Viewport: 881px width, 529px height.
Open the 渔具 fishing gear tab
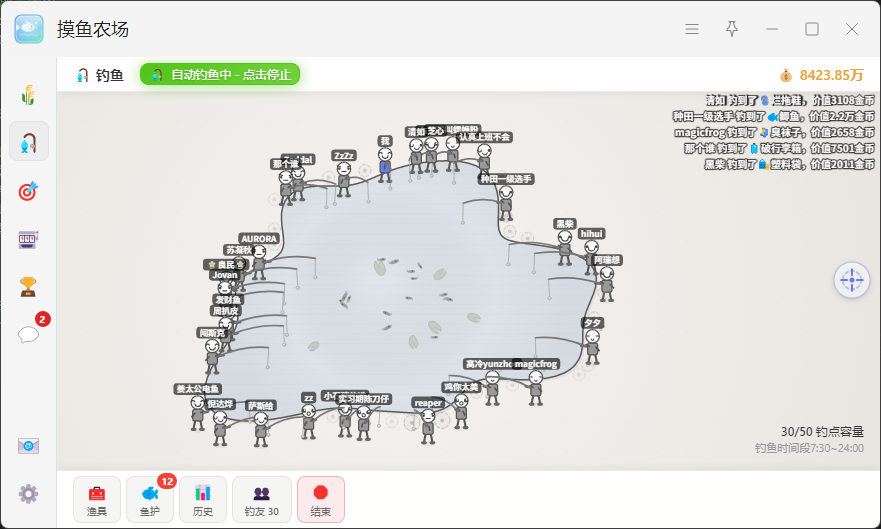point(97,499)
